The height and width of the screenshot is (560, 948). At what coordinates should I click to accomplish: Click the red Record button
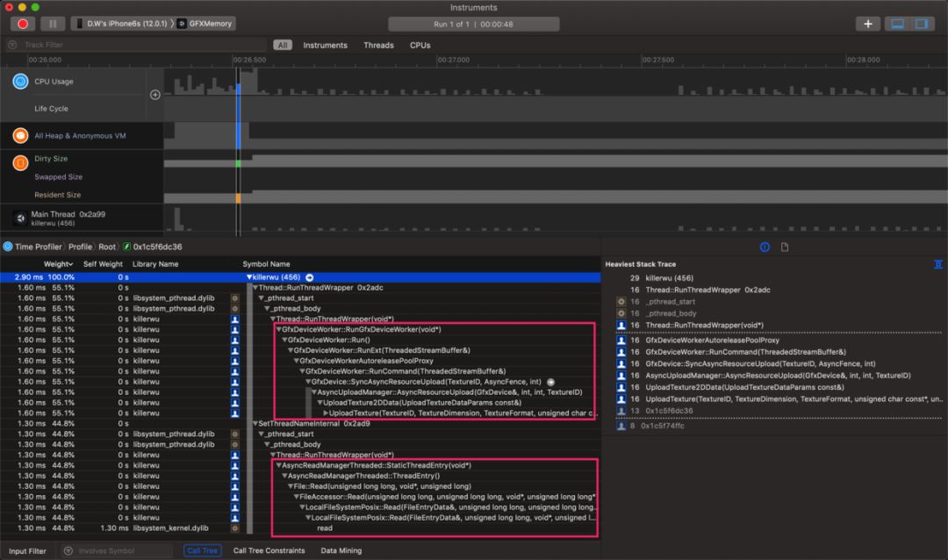22,24
